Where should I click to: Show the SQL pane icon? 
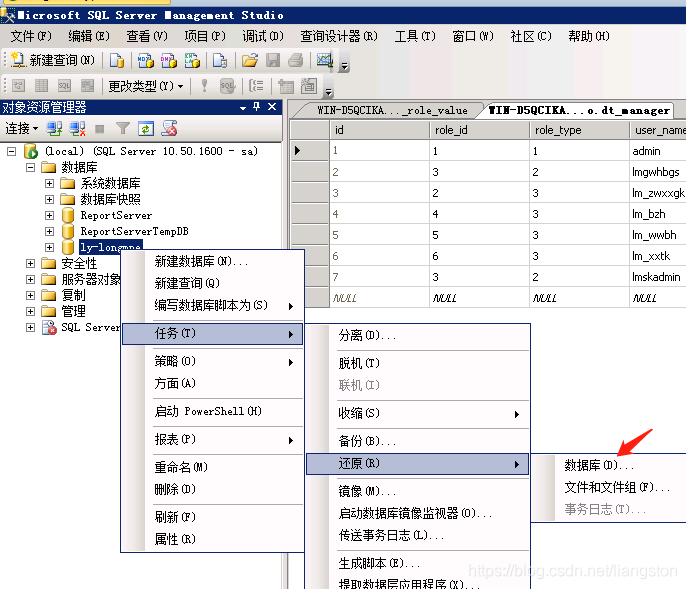[64, 85]
